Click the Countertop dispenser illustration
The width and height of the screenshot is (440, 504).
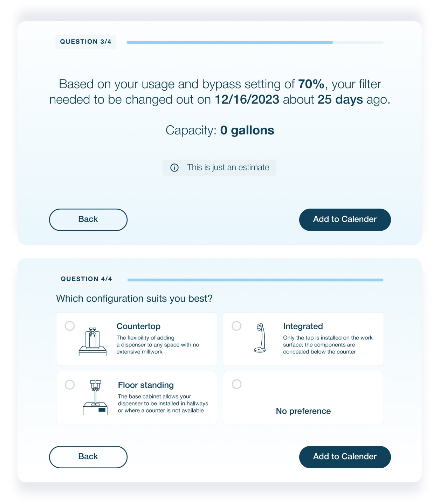[x=92, y=342]
